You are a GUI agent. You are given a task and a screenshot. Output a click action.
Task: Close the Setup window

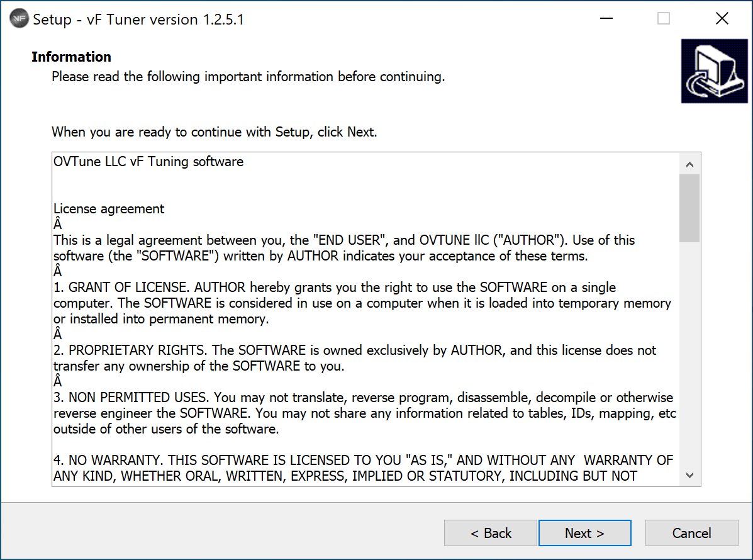click(722, 19)
